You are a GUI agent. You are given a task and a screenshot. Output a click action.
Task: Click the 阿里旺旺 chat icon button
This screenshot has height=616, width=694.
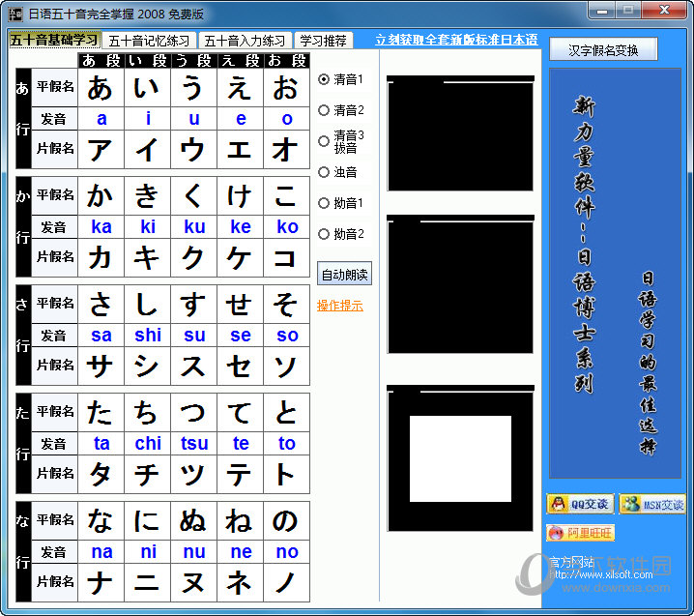580,533
